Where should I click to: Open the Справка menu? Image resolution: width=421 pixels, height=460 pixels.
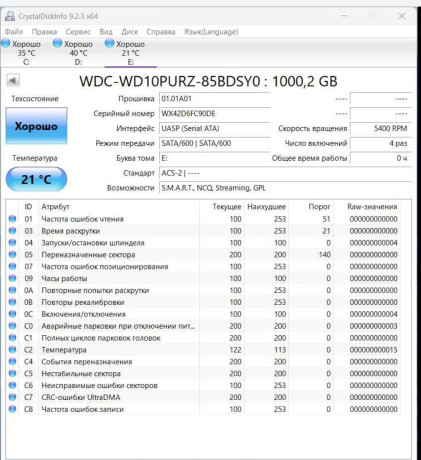click(161, 32)
